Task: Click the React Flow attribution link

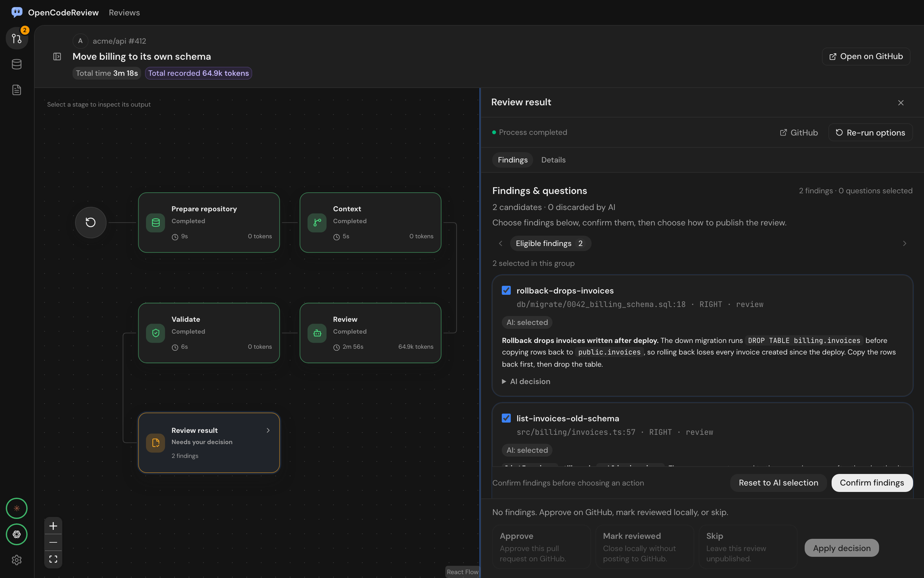Action: point(462,572)
